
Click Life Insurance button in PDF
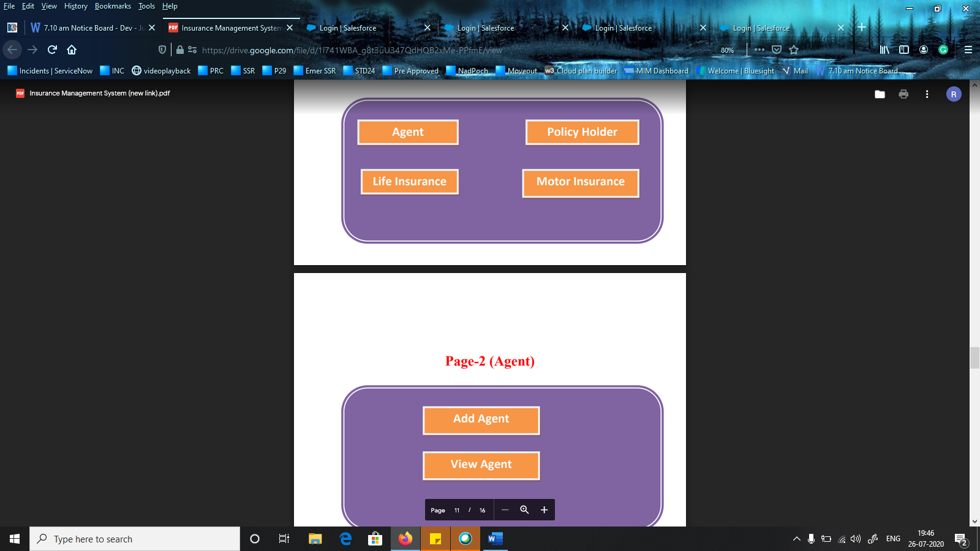(410, 182)
